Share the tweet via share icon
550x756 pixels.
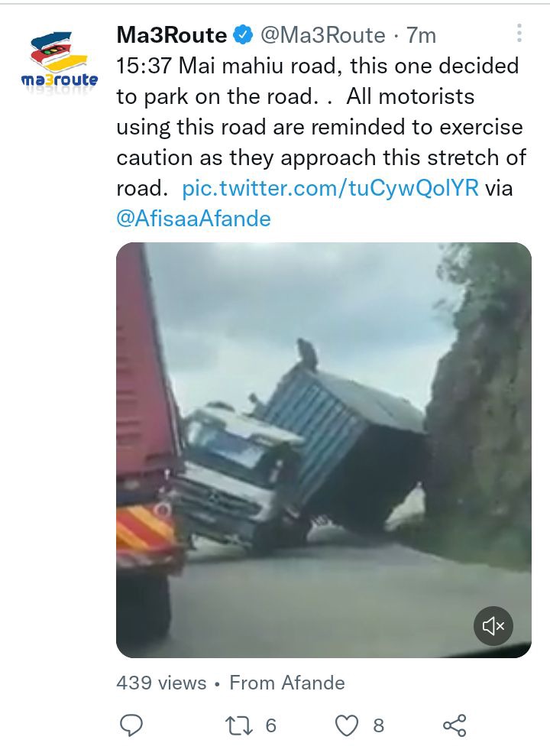455,725
